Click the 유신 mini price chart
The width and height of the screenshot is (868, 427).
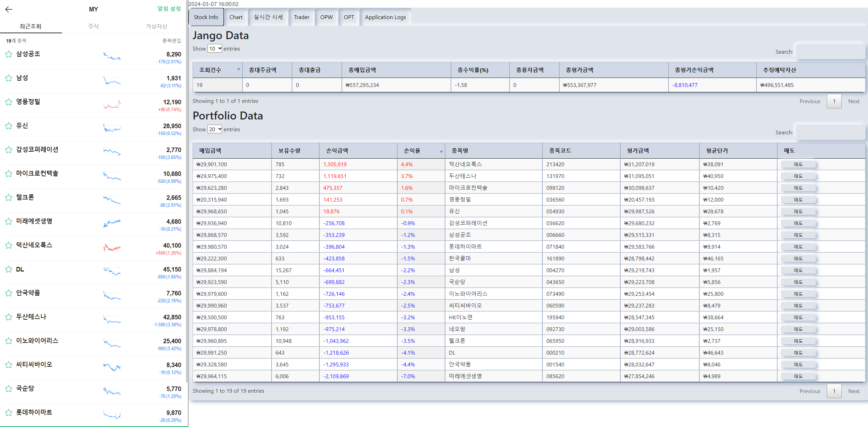click(x=112, y=128)
